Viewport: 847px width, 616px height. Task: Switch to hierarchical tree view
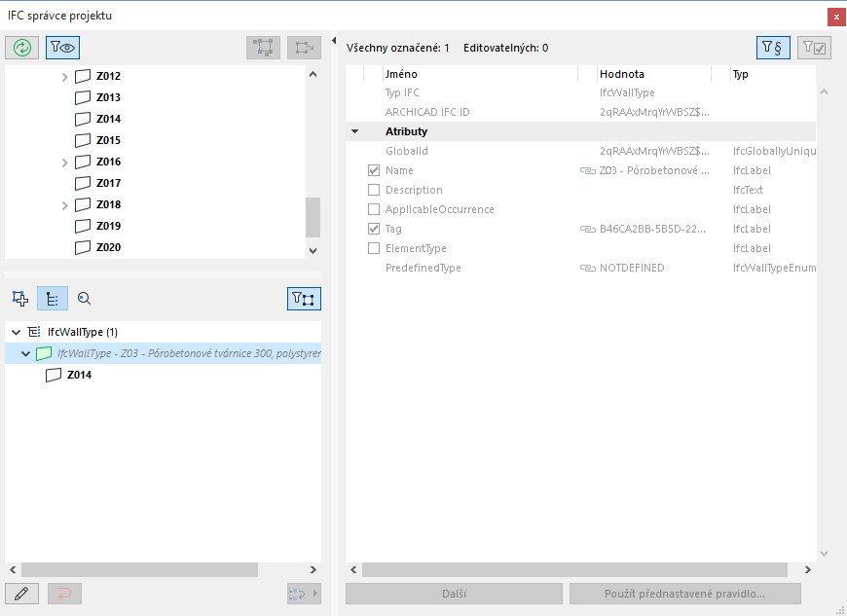(52, 299)
